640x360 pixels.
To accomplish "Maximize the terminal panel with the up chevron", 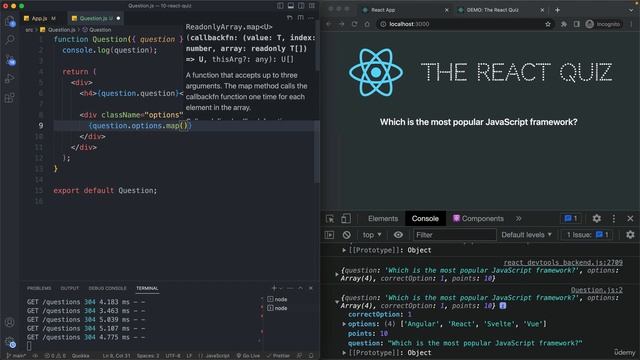I will click(300, 288).
